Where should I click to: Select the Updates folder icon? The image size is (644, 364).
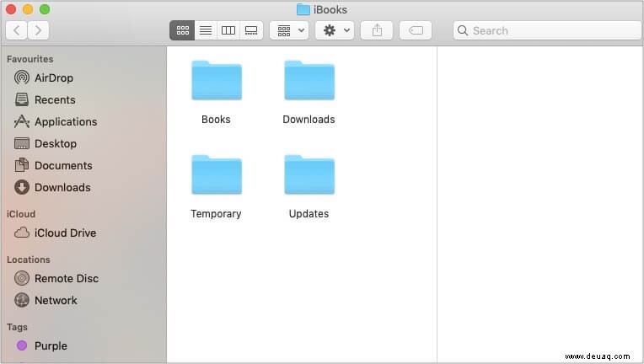pos(309,174)
